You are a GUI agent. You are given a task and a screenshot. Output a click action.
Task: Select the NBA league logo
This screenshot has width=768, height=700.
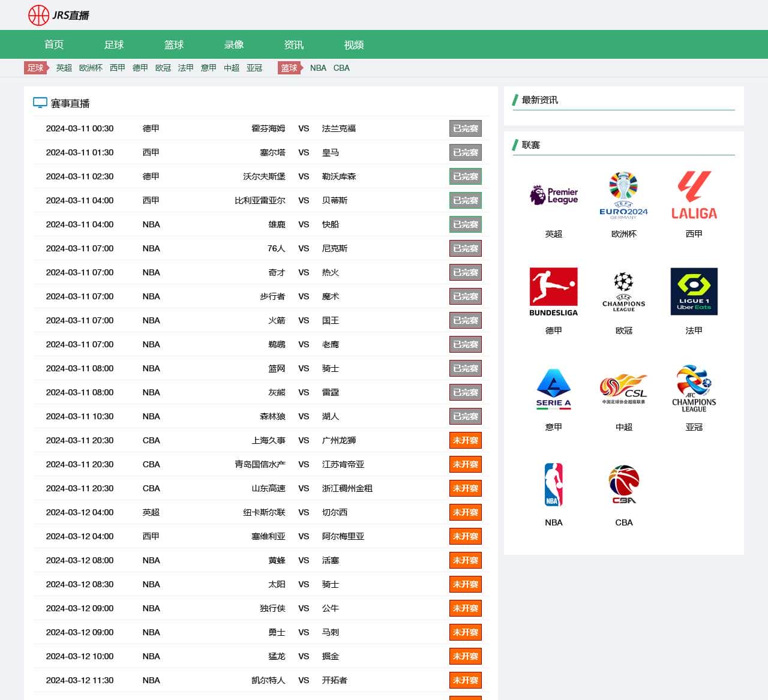click(553, 485)
